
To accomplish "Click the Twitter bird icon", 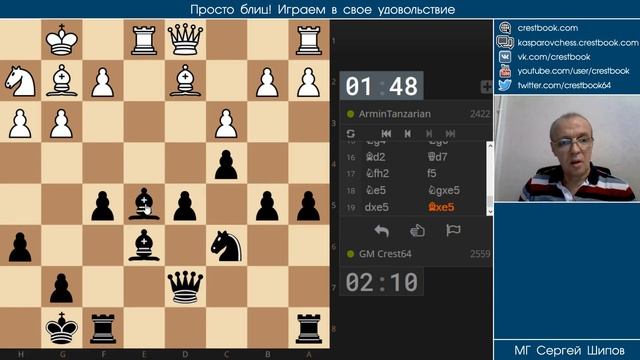I will click(x=505, y=85).
